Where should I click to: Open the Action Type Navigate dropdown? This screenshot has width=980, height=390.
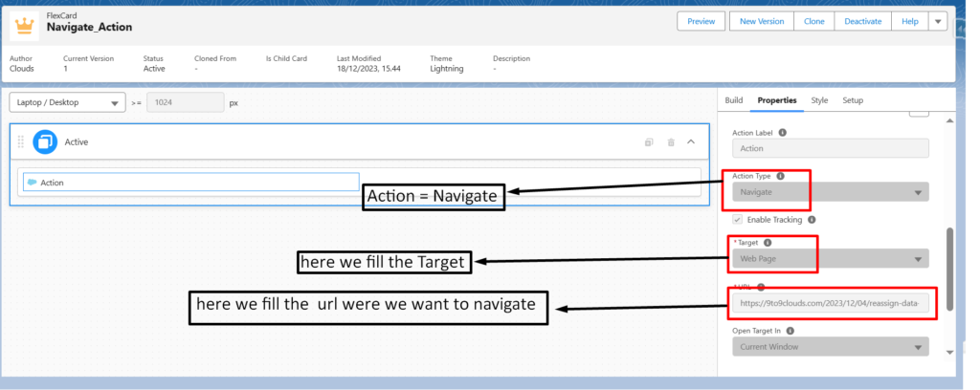(x=831, y=192)
